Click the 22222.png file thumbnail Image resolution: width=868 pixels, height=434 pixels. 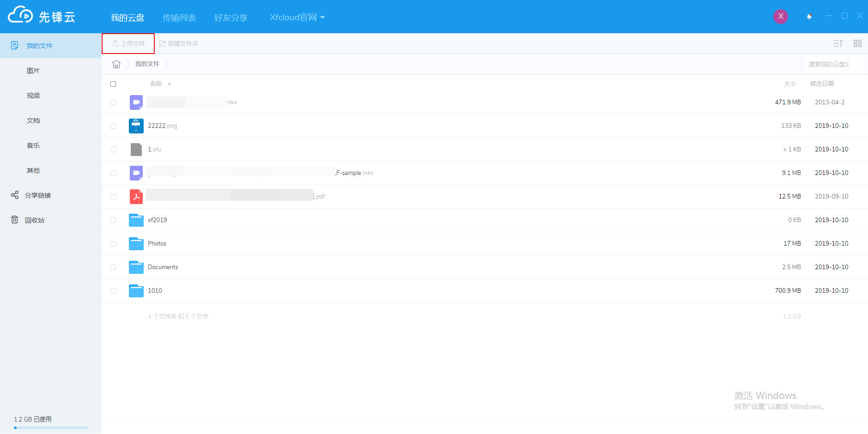pyautogui.click(x=136, y=126)
